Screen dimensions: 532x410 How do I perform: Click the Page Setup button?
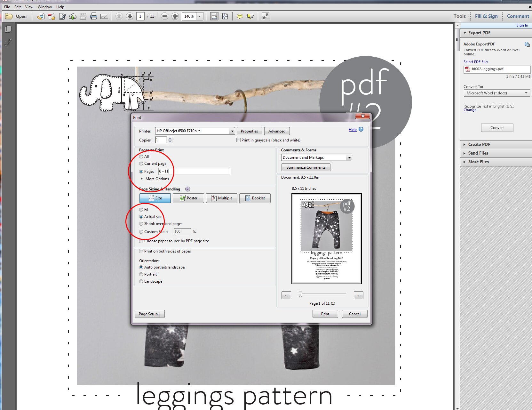click(149, 314)
